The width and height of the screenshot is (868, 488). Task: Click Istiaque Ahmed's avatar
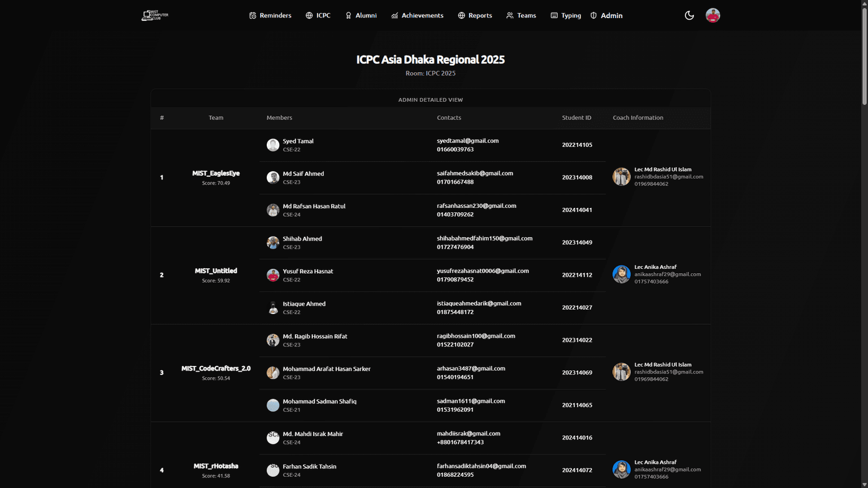pyautogui.click(x=273, y=308)
